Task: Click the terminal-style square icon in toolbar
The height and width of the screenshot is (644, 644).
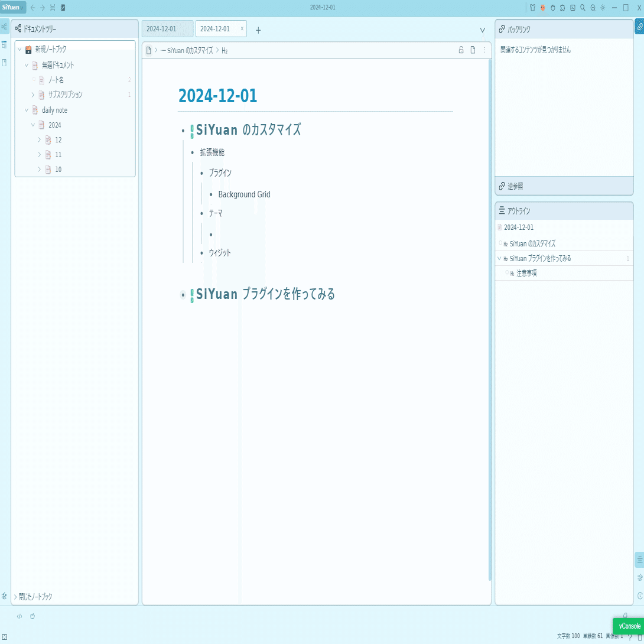Action: coord(573,8)
